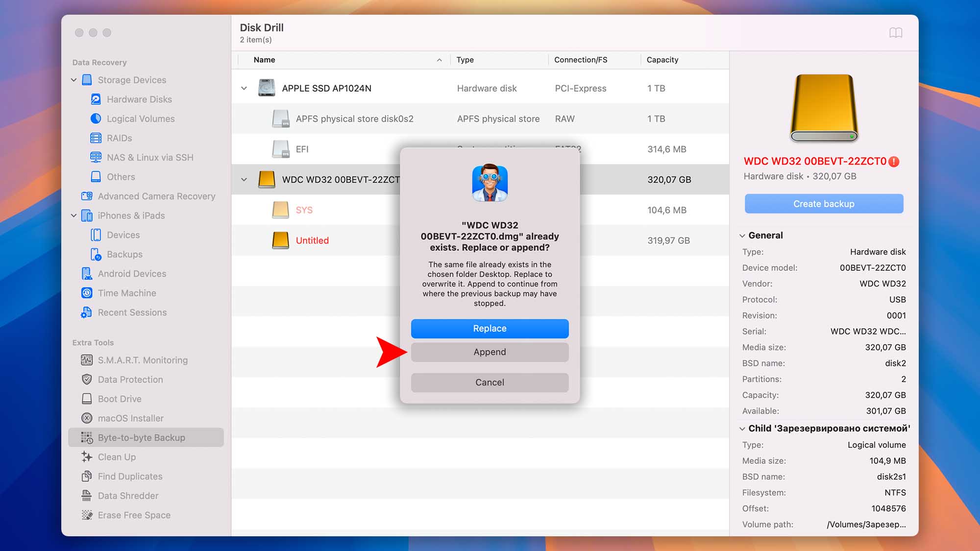Open Recent Sessions in sidebar
980x551 pixels.
pyautogui.click(x=132, y=312)
